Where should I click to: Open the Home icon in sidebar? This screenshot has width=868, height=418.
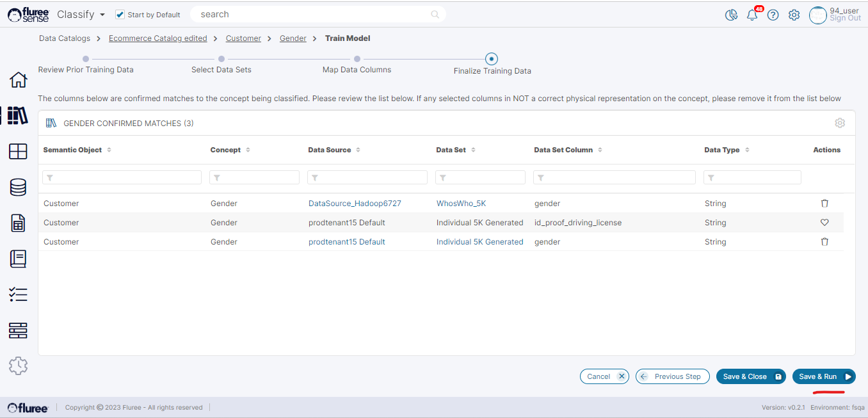18,80
